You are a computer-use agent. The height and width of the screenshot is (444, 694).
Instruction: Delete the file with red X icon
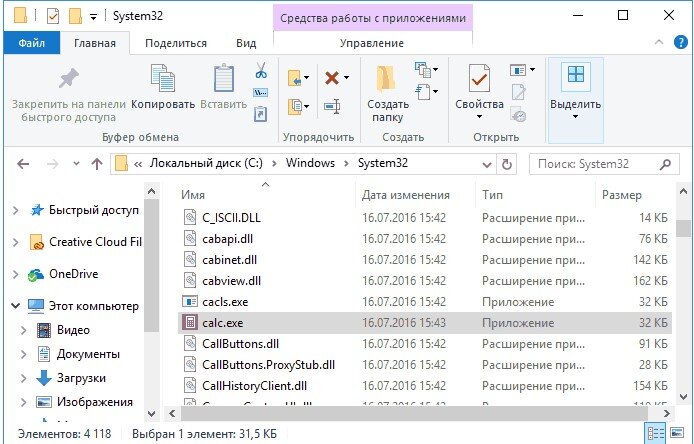(x=332, y=78)
